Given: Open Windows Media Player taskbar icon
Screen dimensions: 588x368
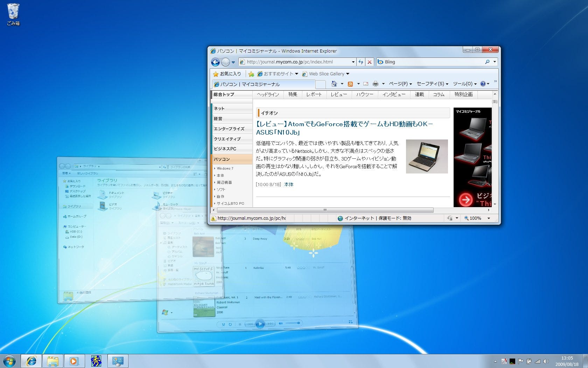Looking at the screenshot, I should [74, 361].
